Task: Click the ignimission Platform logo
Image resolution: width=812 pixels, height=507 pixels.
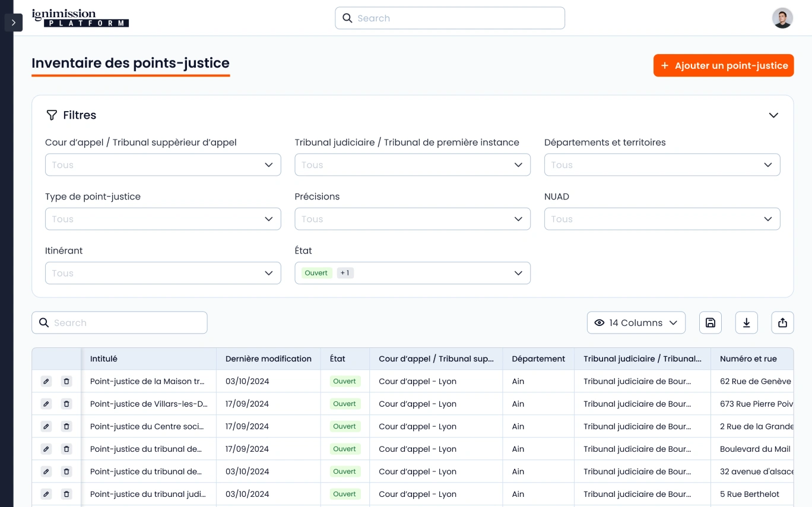Action: pos(80,18)
